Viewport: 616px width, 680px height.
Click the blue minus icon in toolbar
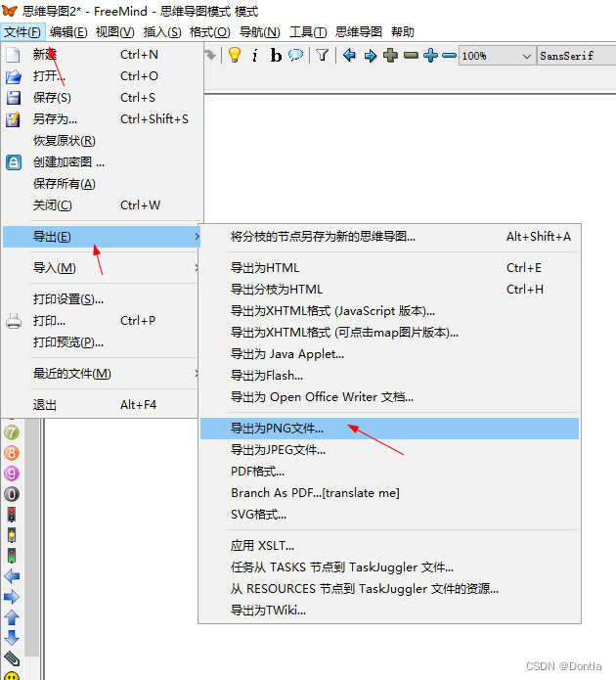click(449, 56)
